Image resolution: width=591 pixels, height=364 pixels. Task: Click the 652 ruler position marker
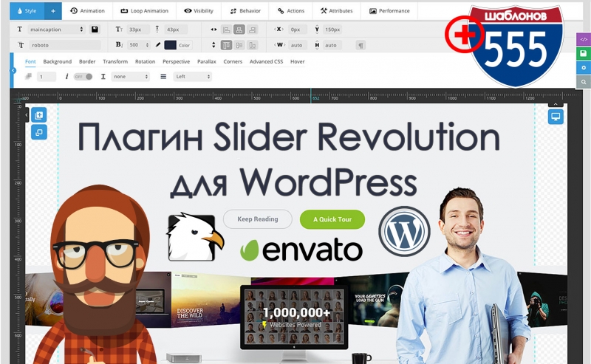point(315,98)
